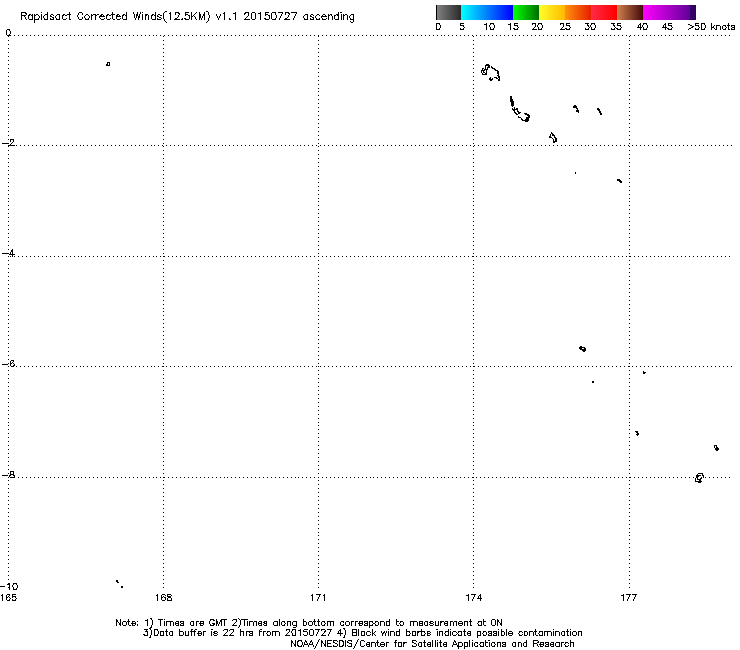Click the '25' label under the color scale
Image resolution: width=740 pixels, height=650 pixels.
click(x=565, y=27)
